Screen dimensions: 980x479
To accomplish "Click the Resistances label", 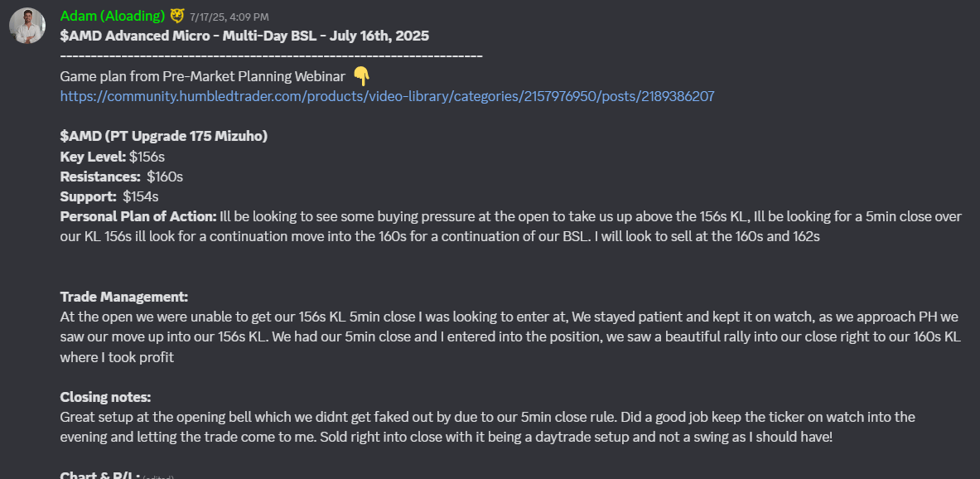I will coord(100,177).
